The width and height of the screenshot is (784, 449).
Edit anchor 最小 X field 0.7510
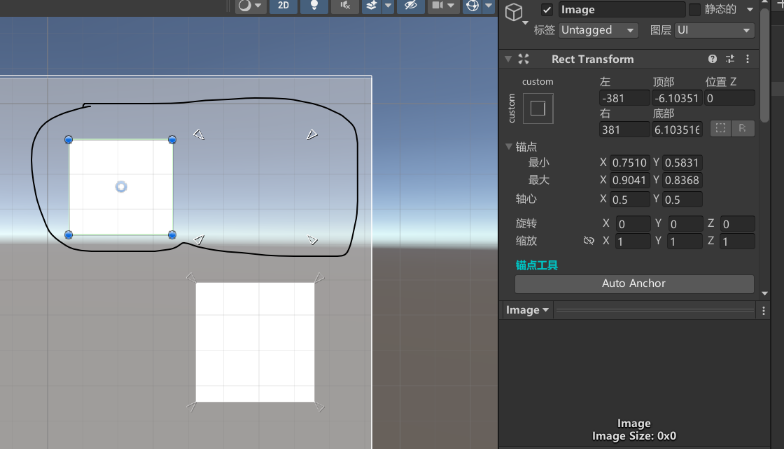[630, 162]
